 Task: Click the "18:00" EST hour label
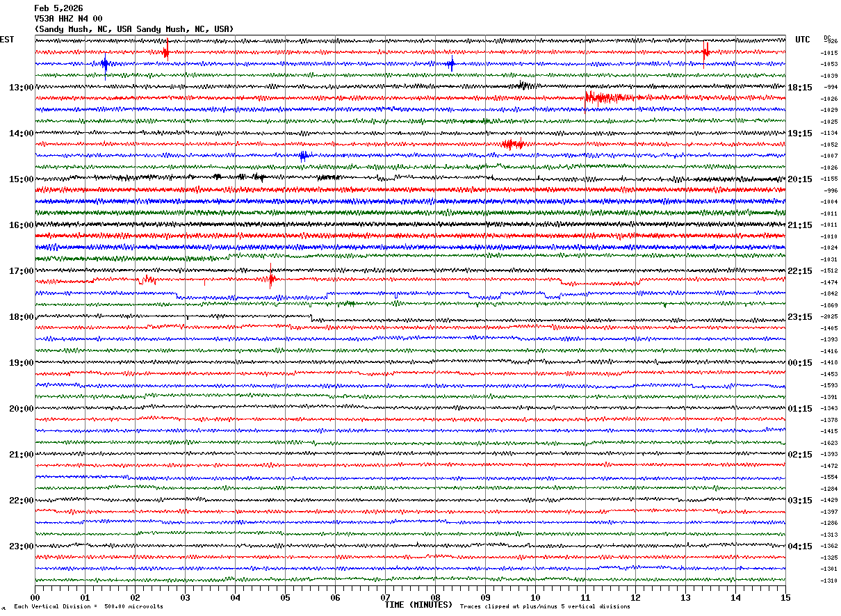[x=21, y=317]
